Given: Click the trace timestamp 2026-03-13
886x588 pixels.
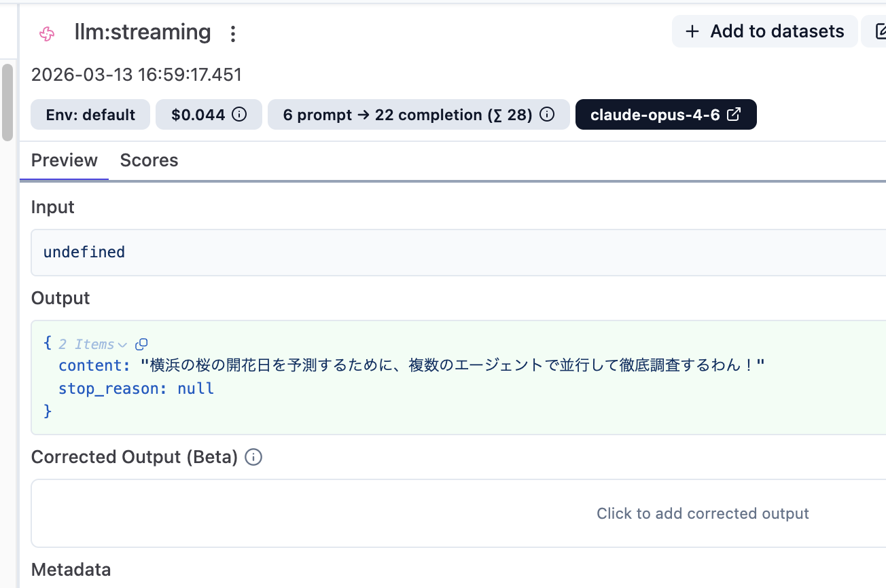Looking at the screenshot, I should (136, 75).
